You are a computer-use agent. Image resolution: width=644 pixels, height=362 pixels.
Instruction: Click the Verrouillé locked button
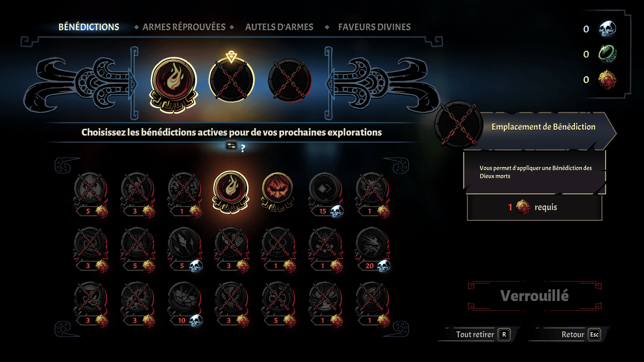535,296
